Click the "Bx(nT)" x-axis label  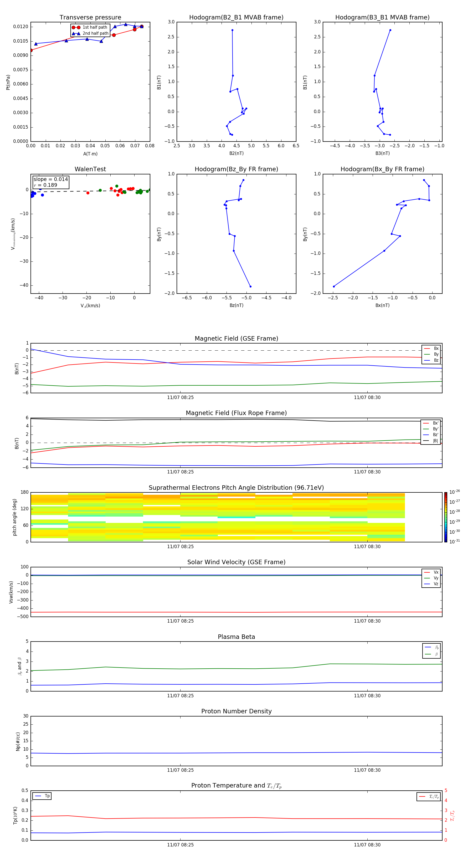382,305
